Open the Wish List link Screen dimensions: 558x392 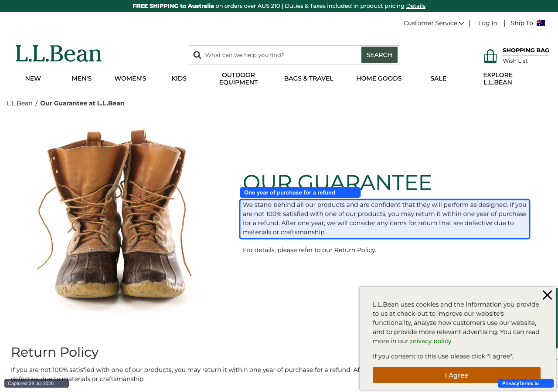pyautogui.click(x=515, y=61)
